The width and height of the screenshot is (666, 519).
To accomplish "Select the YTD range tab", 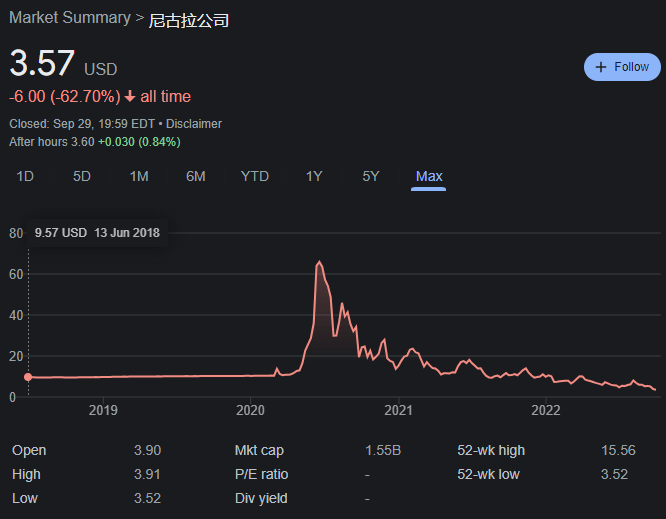I will tap(255, 176).
